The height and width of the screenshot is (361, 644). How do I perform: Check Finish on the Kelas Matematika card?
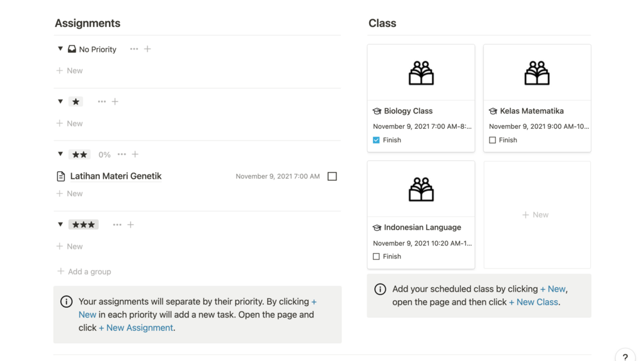point(492,140)
